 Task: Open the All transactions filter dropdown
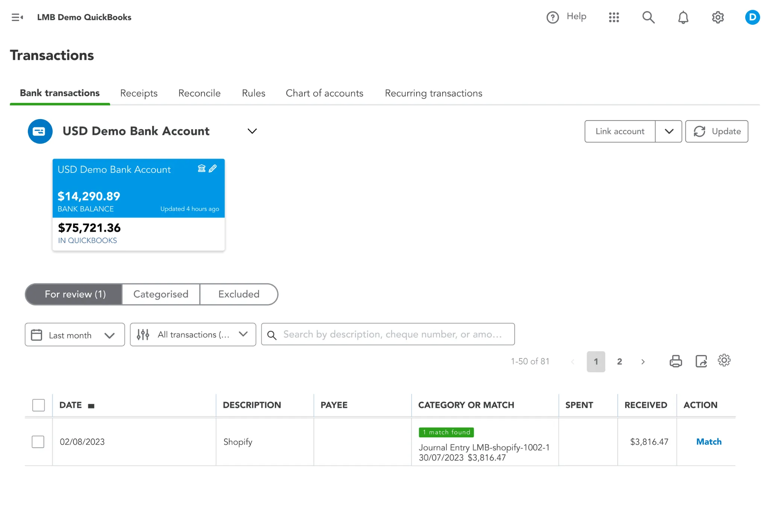pos(193,334)
